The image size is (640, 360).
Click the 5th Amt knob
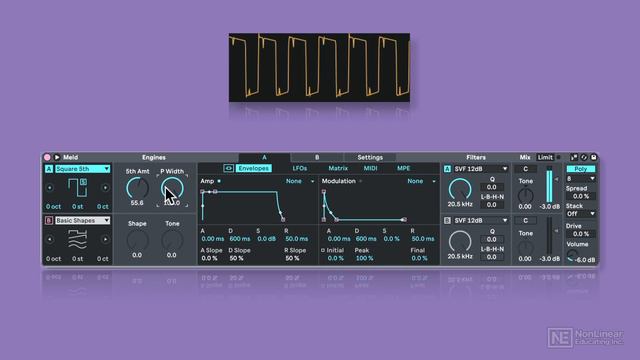[137, 189]
